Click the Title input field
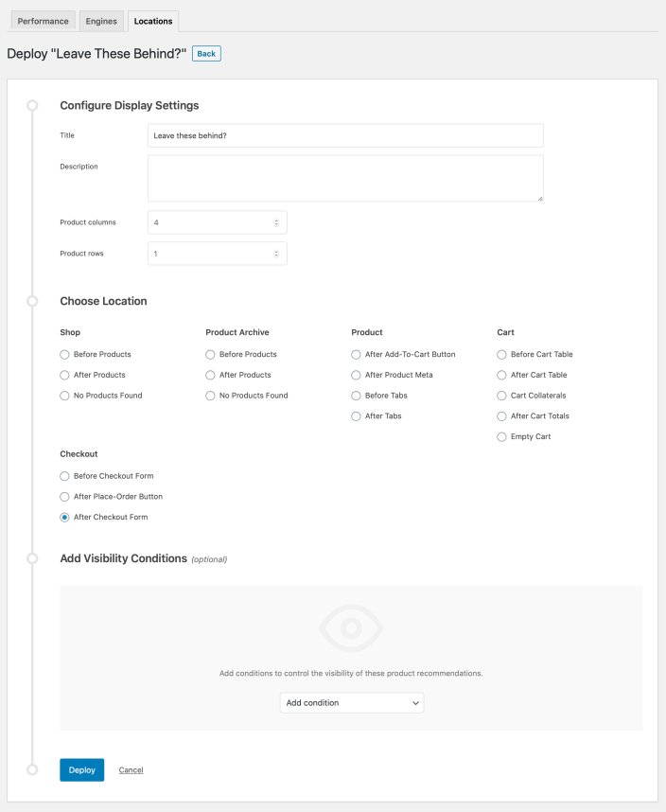The width and height of the screenshot is (666, 812). click(345, 135)
